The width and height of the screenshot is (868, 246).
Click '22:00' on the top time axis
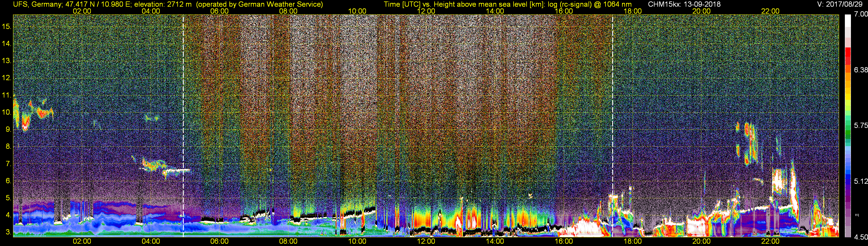770,11
